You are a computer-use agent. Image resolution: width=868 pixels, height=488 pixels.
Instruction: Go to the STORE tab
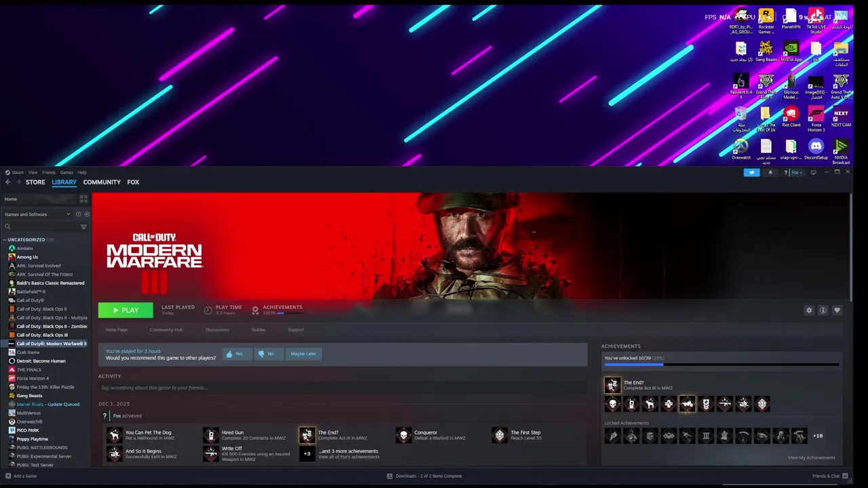[35, 182]
